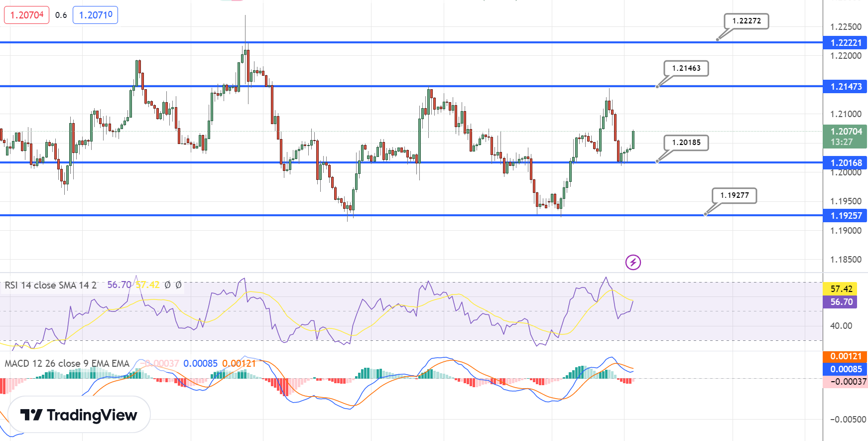The image size is (868, 441).
Task: Click the 0.6 spread value
Action: 61,15
